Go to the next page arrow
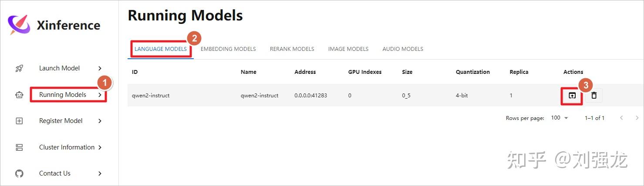 click(637, 118)
